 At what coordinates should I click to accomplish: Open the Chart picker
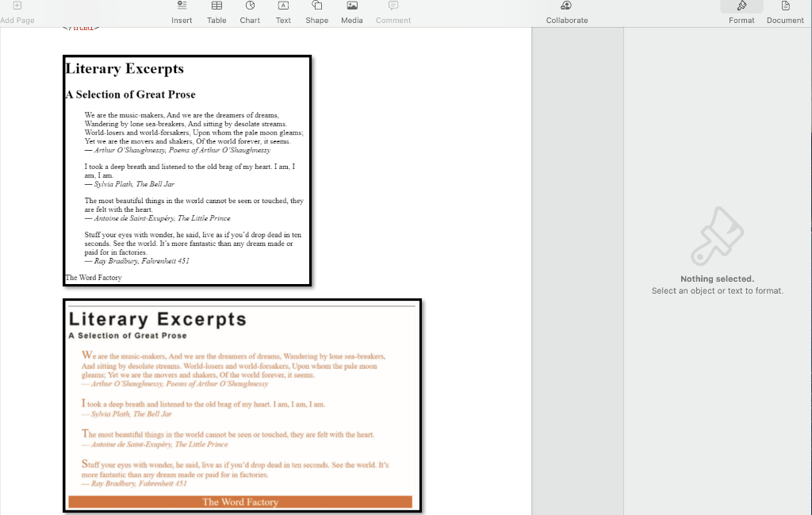pos(250,13)
